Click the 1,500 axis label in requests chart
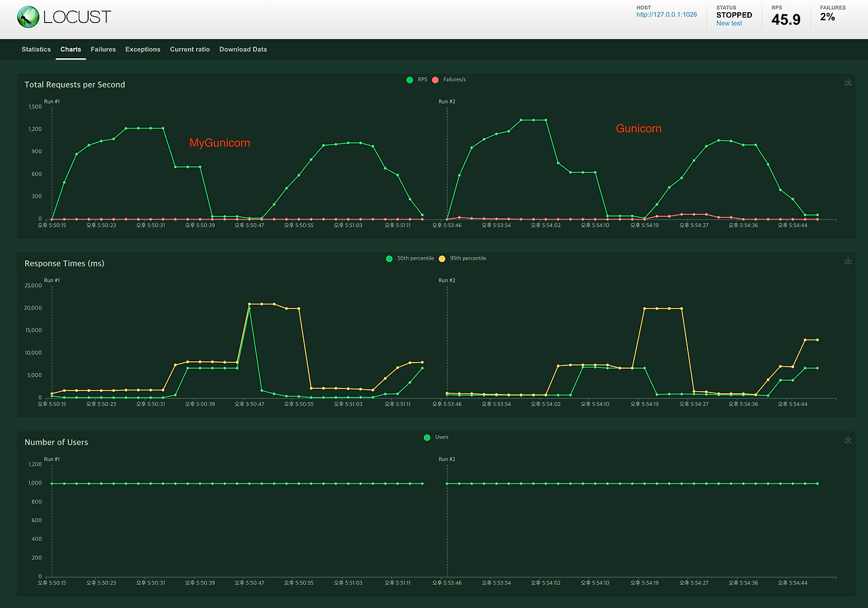Viewport: 868px width, 608px height. [35, 106]
